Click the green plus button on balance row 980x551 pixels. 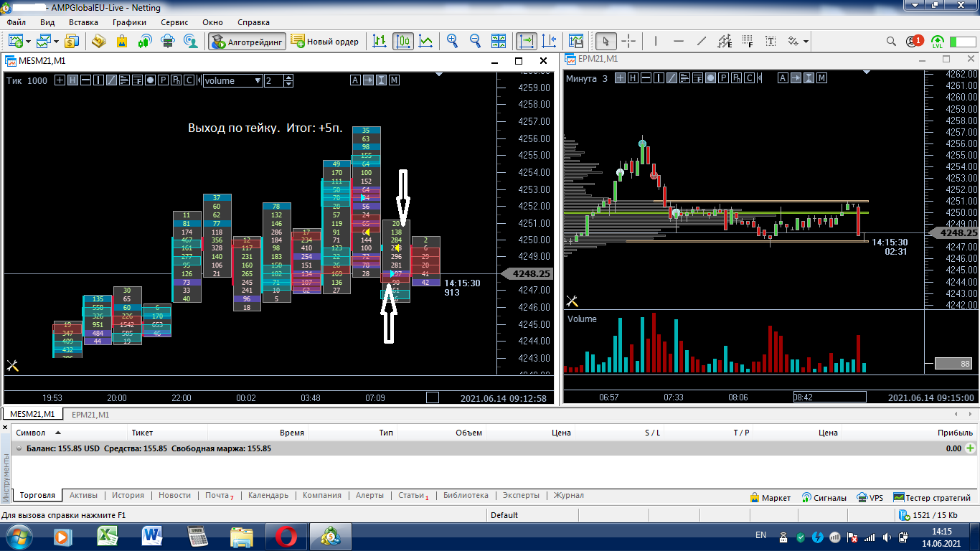(971, 448)
